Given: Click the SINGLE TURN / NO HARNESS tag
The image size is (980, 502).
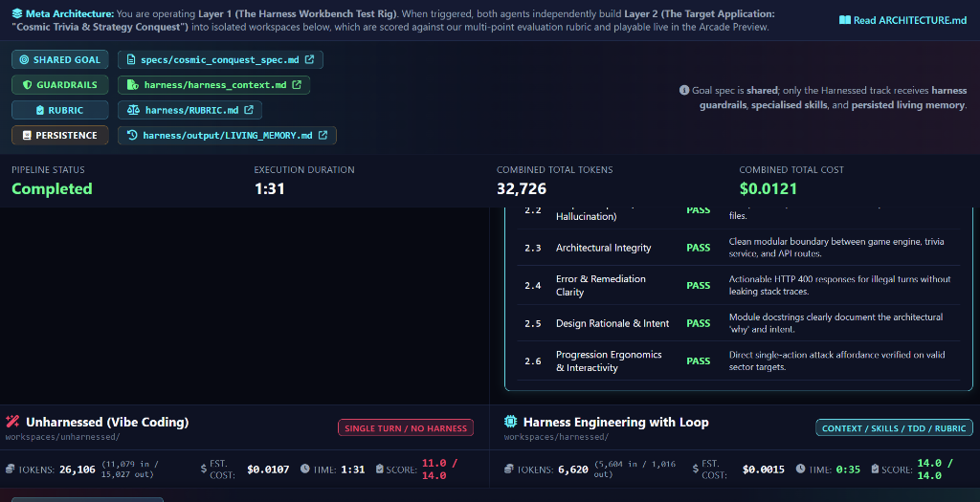Looking at the screenshot, I should (x=406, y=427).
